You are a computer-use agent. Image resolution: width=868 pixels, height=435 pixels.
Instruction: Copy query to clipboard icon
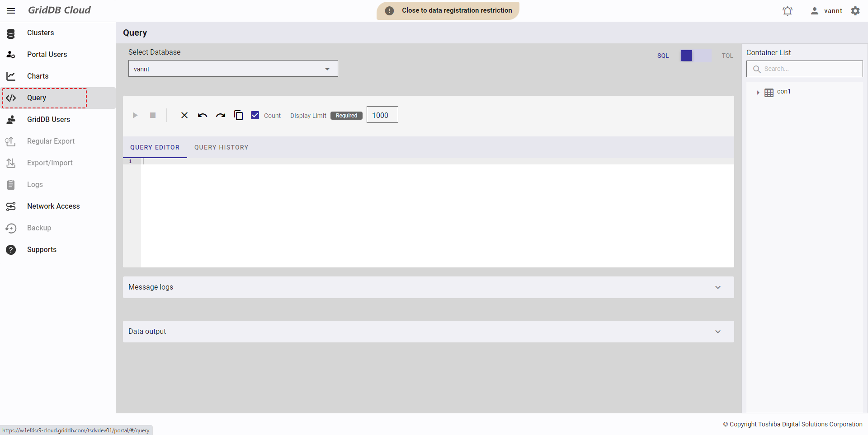[x=239, y=115]
